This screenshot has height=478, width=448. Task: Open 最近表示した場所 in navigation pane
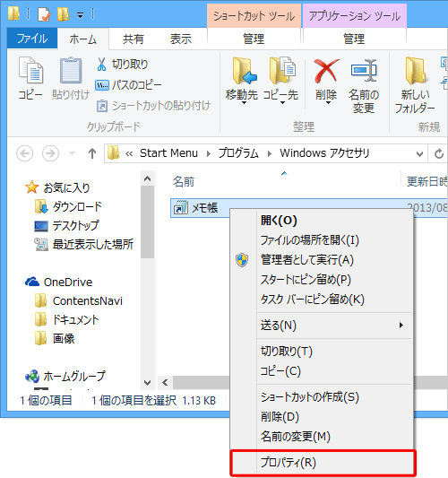[x=83, y=245]
